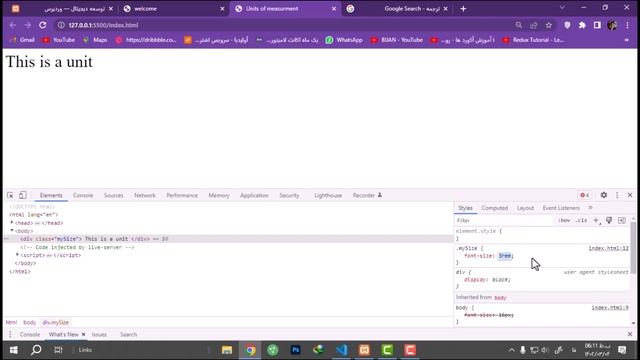Open Windows Start menu
The height and width of the screenshot is (360, 640).
click(x=13, y=350)
